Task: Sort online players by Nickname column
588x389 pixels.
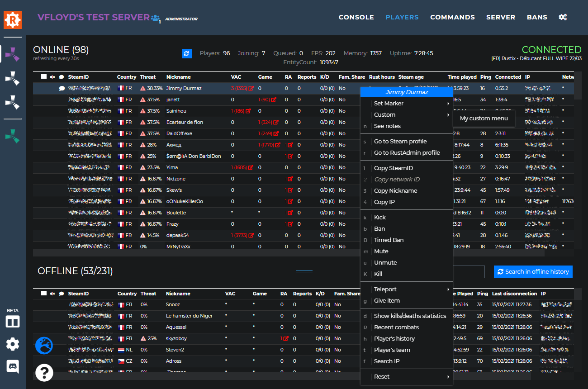Action: click(x=179, y=77)
